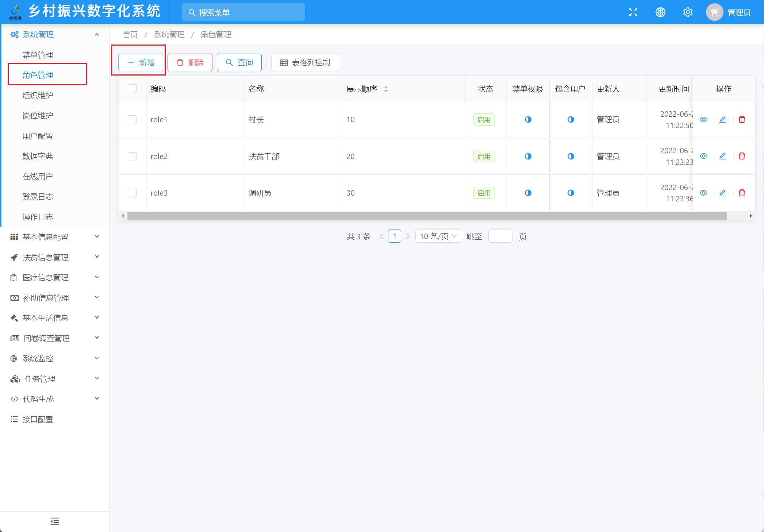Click the 新增 button
The width and height of the screenshot is (764, 532).
point(141,62)
